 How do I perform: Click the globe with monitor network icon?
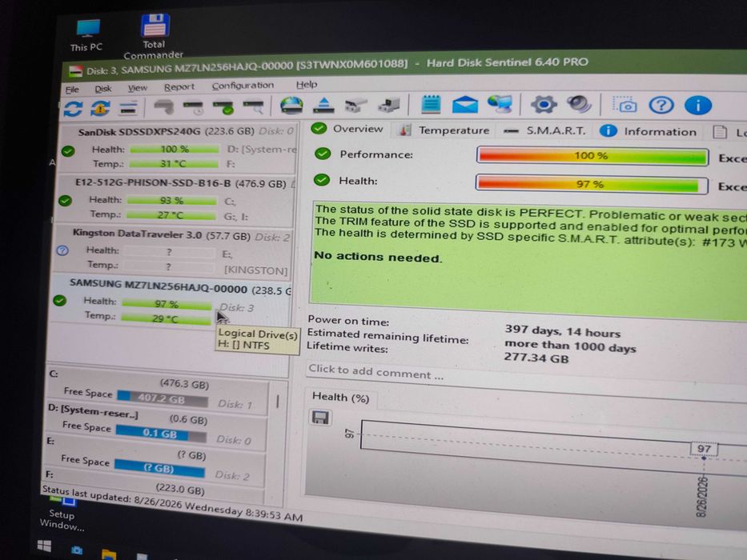coord(500,104)
